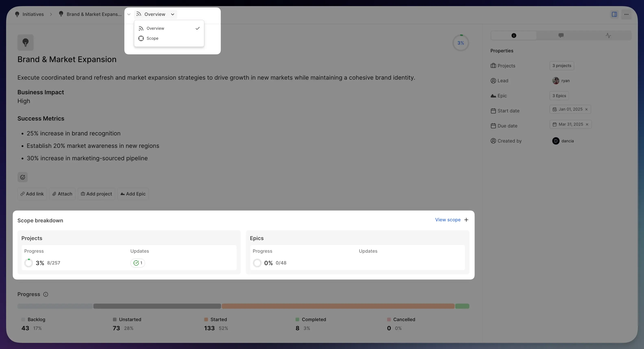Open the Overview view dropdown chevron

pyautogui.click(x=172, y=14)
